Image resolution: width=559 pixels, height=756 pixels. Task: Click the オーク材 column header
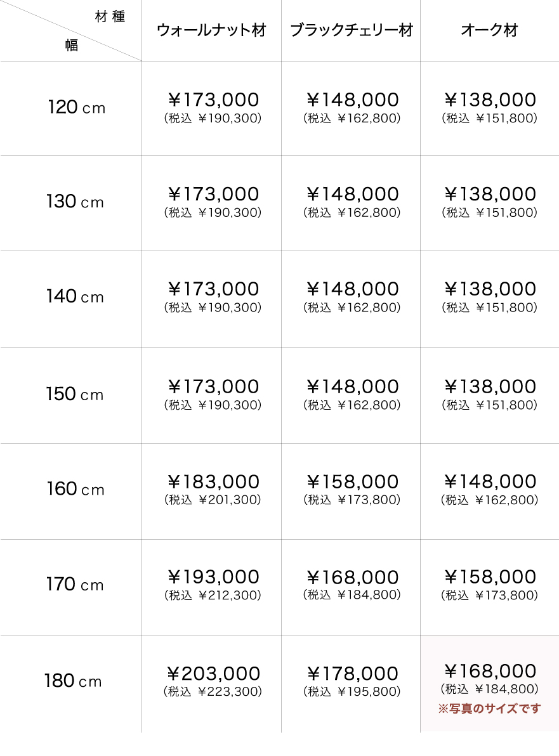pos(490,30)
